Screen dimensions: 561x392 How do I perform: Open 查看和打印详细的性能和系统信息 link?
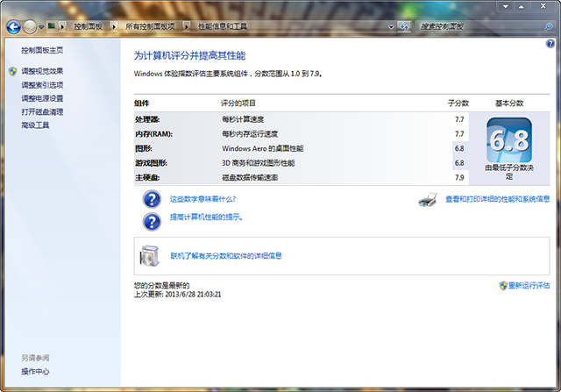click(497, 199)
